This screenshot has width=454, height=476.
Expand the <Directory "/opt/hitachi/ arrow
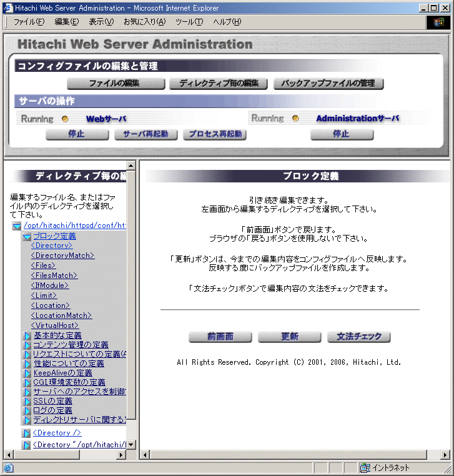coord(27,445)
